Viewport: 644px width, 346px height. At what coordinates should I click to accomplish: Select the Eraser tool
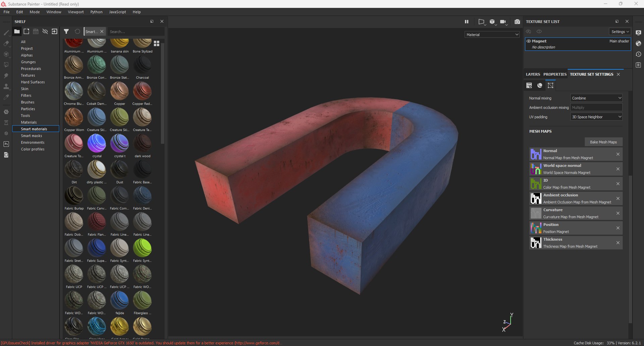(x=6, y=43)
